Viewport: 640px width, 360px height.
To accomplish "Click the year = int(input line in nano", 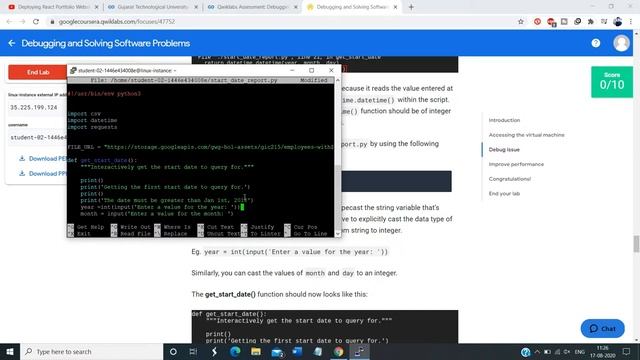I will coord(160,207).
